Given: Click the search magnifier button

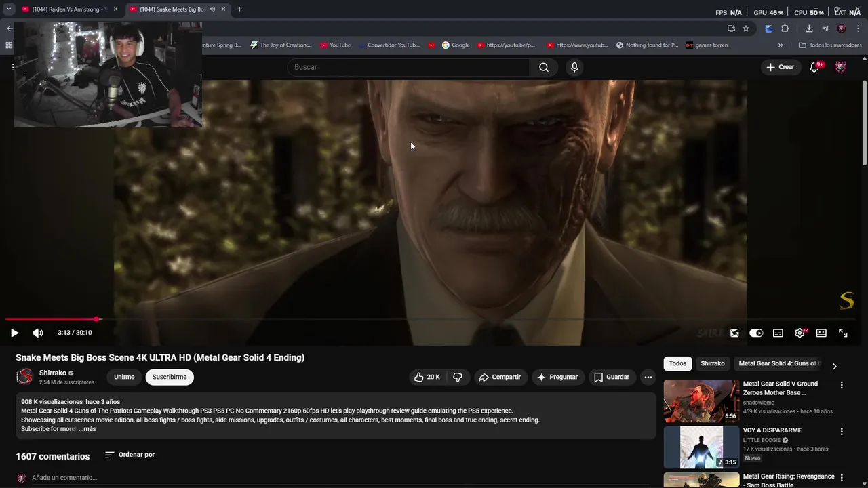Looking at the screenshot, I should click(544, 67).
